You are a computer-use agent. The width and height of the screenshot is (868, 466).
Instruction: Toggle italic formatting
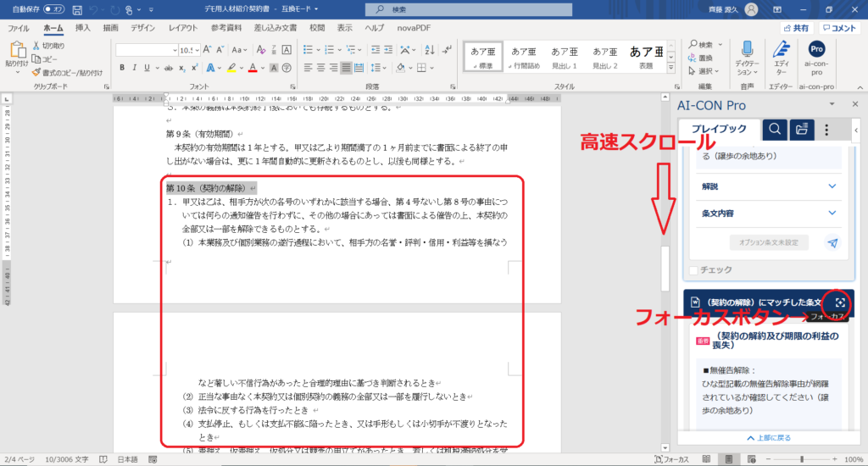click(135, 68)
